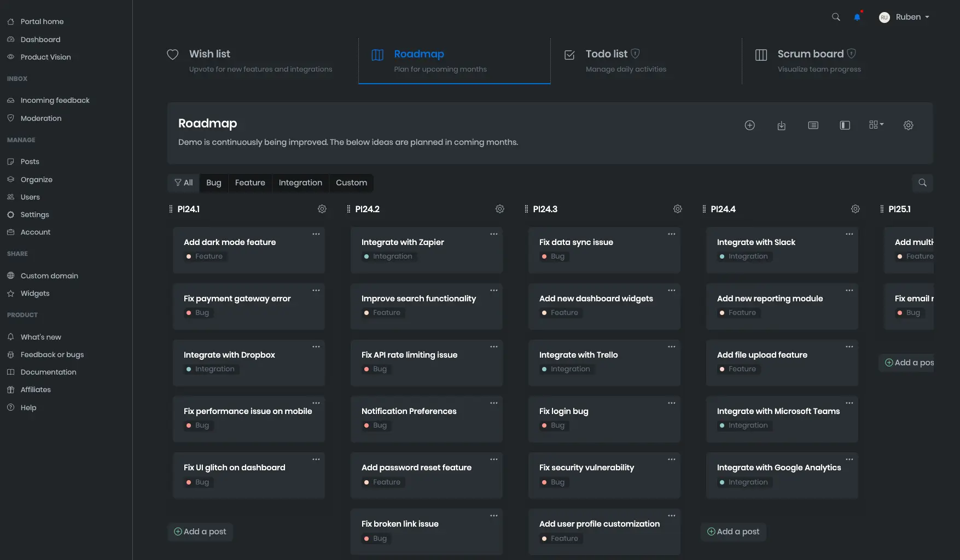Switch to the Todo list tab

608,54
